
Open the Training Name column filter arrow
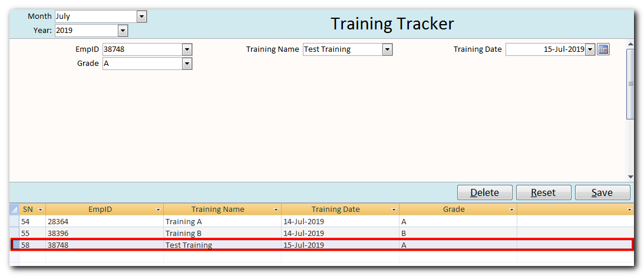[276, 210]
